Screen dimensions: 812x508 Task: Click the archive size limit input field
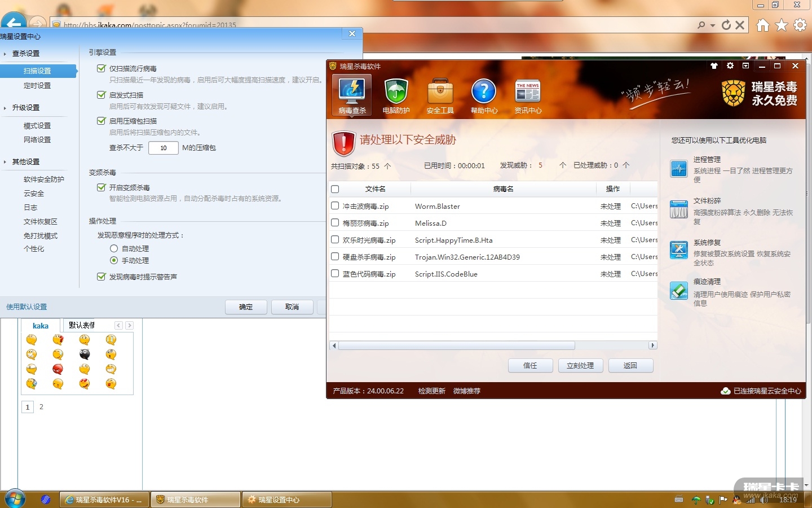(164, 148)
